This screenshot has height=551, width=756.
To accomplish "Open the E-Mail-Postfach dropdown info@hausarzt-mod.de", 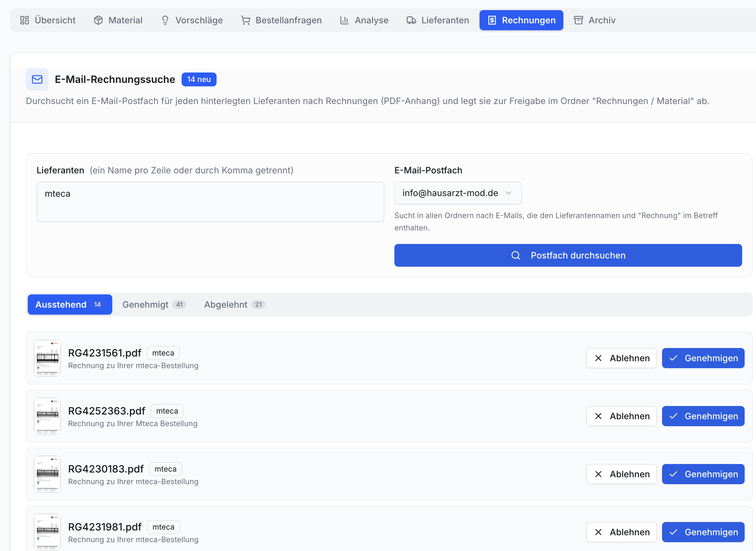I will (458, 193).
